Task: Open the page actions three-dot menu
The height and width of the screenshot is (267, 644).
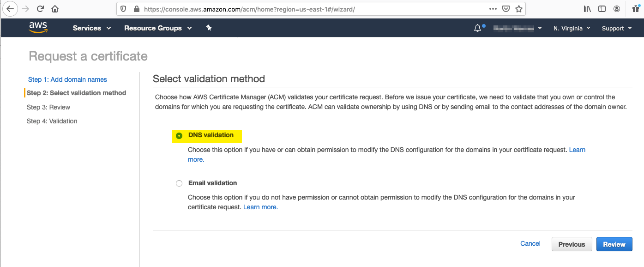Action: tap(493, 9)
